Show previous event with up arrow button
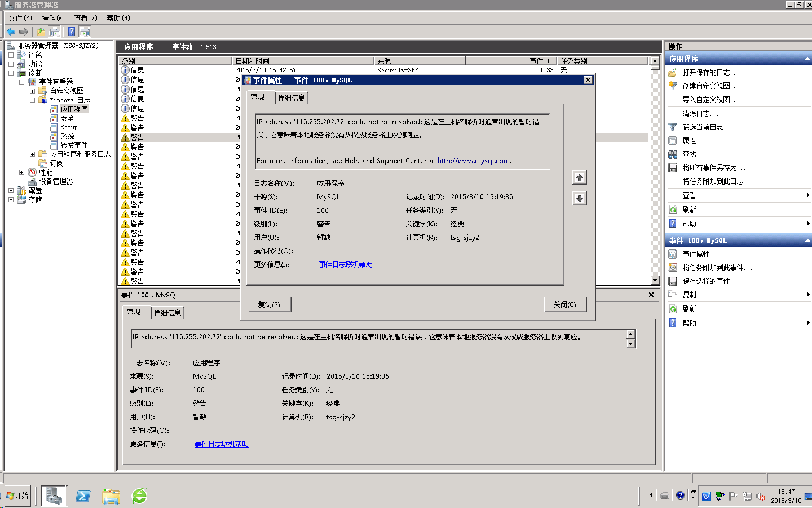The height and width of the screenshot is (508, 812). [579, 178]
